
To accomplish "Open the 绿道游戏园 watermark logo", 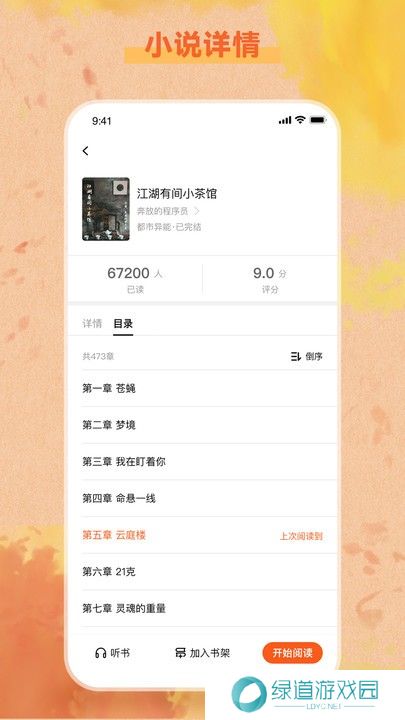I will [305, 695].
